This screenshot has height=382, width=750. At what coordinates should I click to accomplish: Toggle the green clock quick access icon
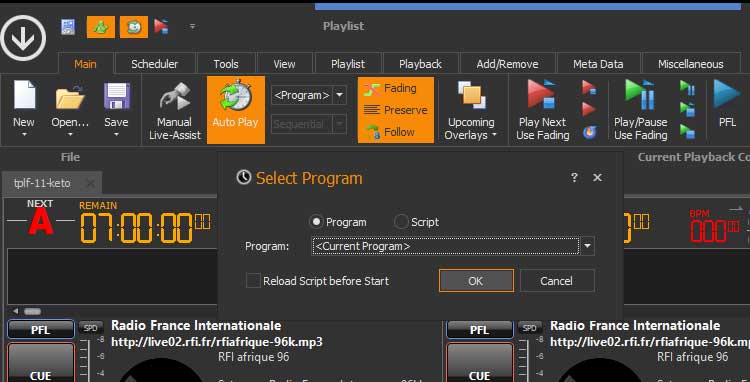pos(133,27)
